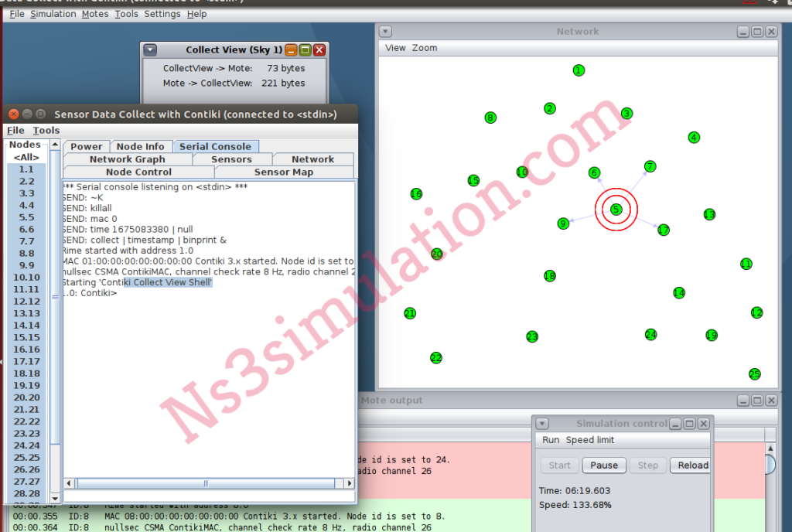
Task: Switch to the Network Graph tab
Action: tap(128, 159)
